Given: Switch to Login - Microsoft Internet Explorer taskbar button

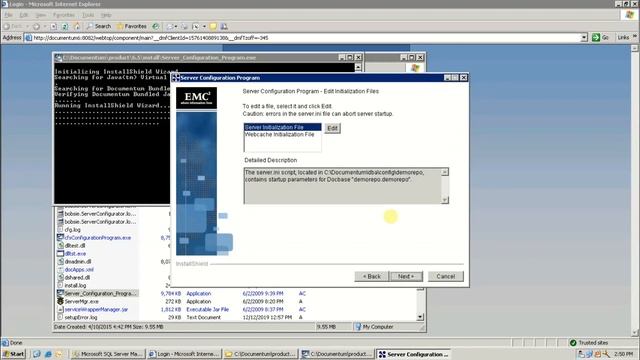Looking at the screenshot, I should (x=184, y=354).
